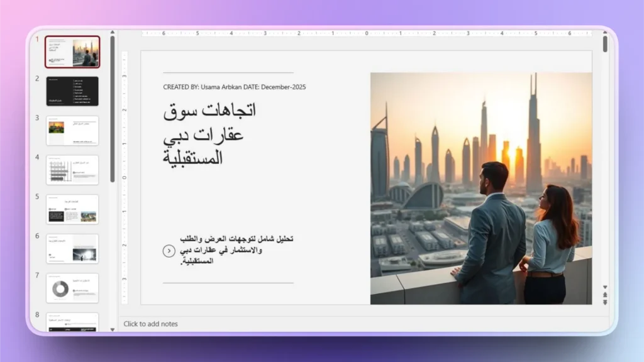Click the Previous Slide double-arrow icon
644x362 pixels.
(605, 294)
